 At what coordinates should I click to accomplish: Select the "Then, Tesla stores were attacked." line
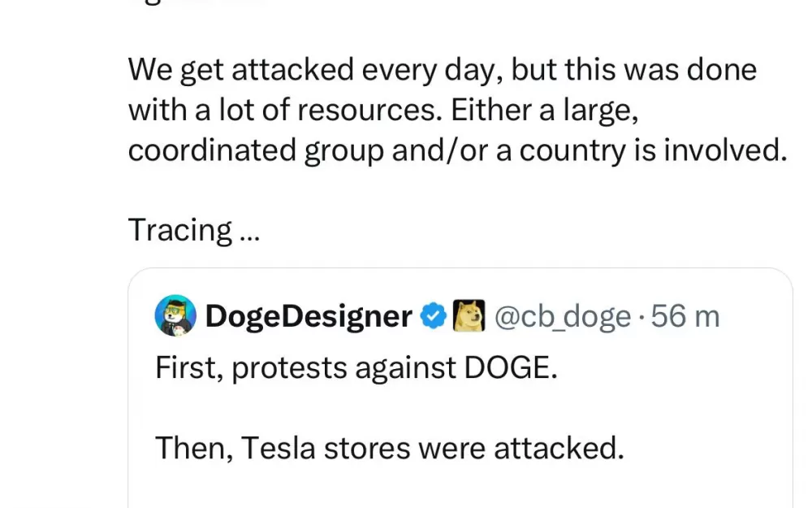[x=390, y=449]
